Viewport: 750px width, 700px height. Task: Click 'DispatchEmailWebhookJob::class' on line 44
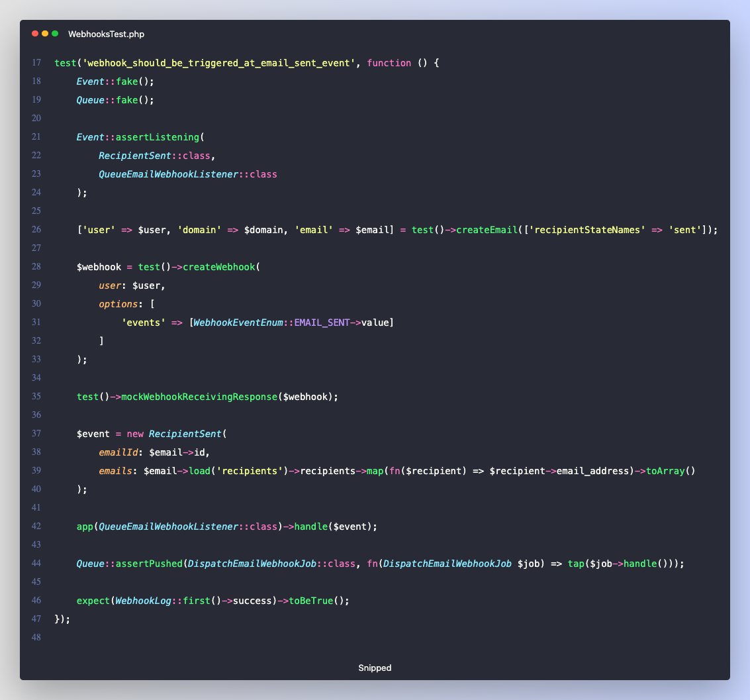click(271, 564)
